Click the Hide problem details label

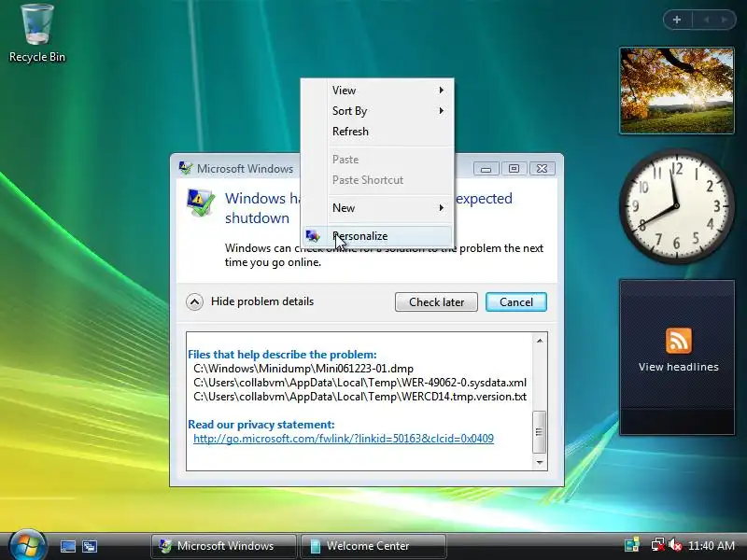click(262, 301)
